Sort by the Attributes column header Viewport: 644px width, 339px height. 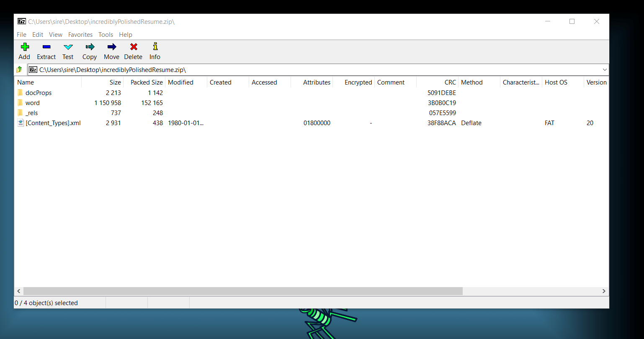(312, 82)
